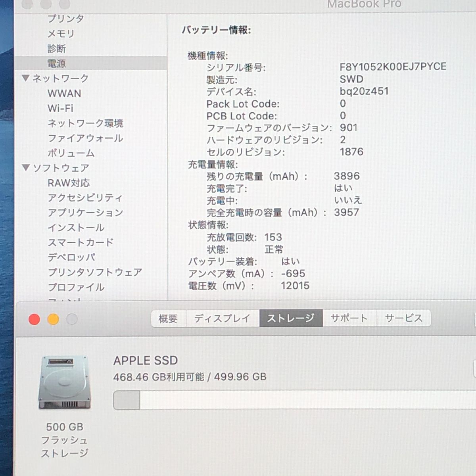Open the Wi-Fi section in the sidebar
The height and width of the screenshot is (476, 476).
coord(60,108)
